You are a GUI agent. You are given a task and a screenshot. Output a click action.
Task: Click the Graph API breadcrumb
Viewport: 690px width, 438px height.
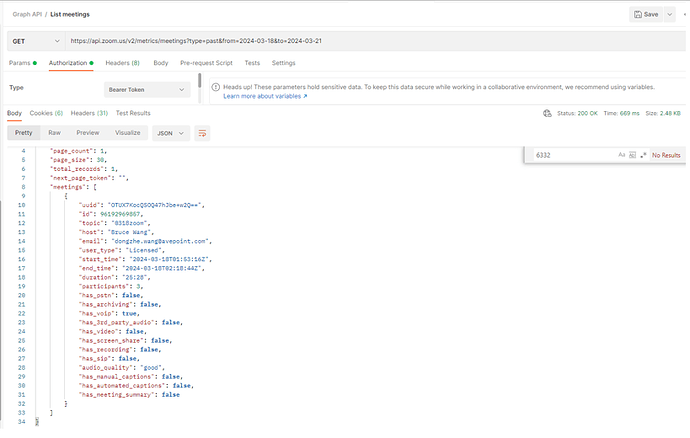[x=27, y=15]
